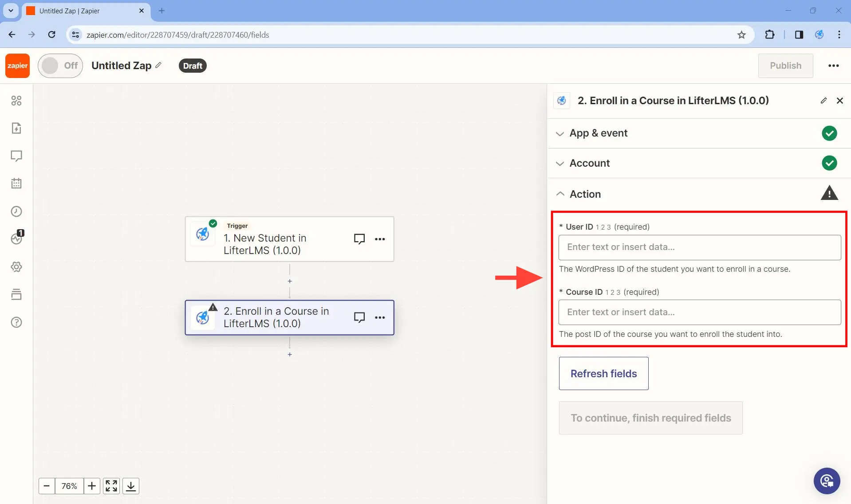The width and height of the screenshot is (851, 504).
Task: Click the address bar URL
Action: tap(177, 35)
